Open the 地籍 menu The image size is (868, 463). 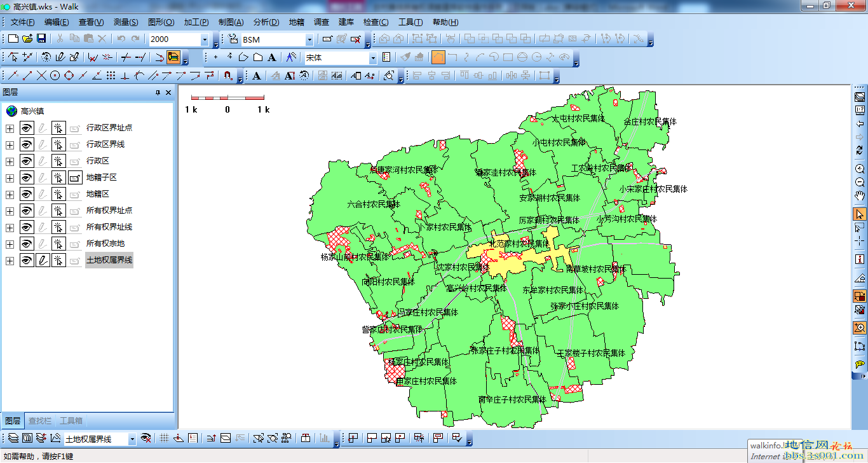pos(297,22)
